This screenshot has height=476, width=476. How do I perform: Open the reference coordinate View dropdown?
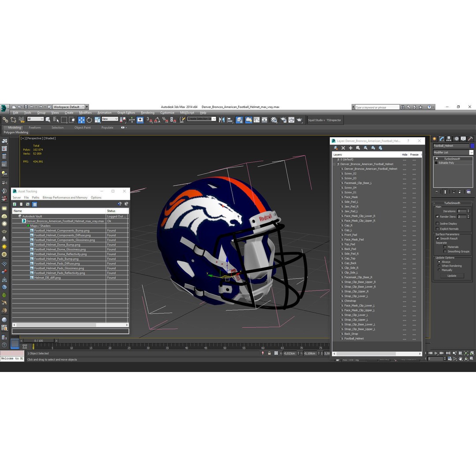coord(110,119)
